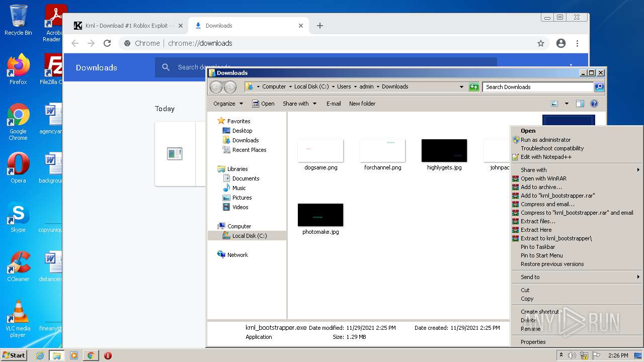The width and height of the screenshot is (644, 362).
Task: Open Internet Explorer from taskbar
Action: (x=40, y=355)
